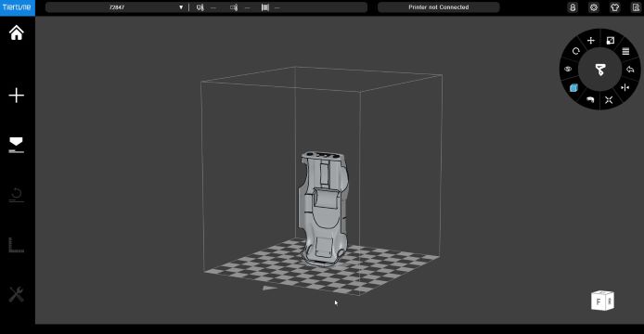The height and width of the screenshot is (334, 644).
Task: Go to the Home screen
Action: (17, 32)
